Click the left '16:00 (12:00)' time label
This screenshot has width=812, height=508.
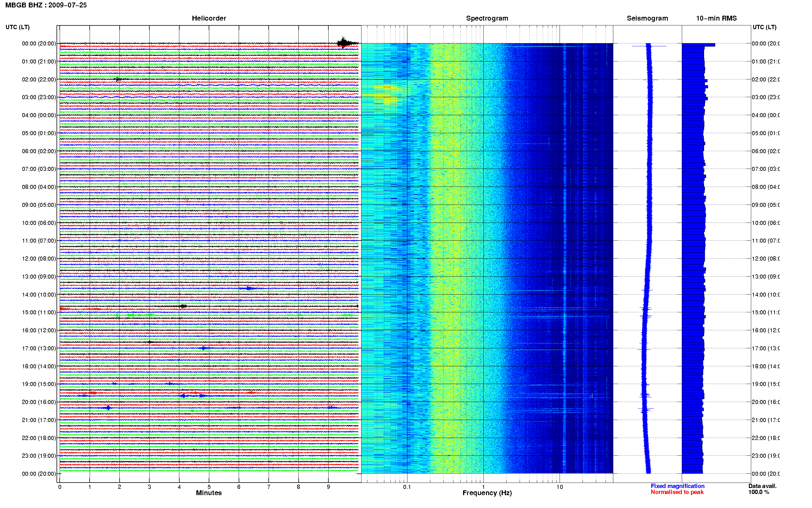(39, 330)
